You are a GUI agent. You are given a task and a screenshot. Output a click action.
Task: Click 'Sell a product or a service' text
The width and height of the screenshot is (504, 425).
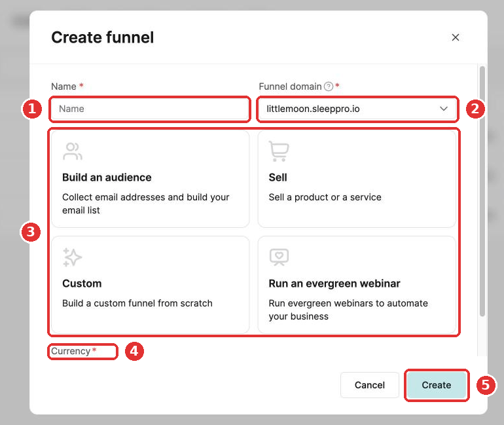[325, 197]
